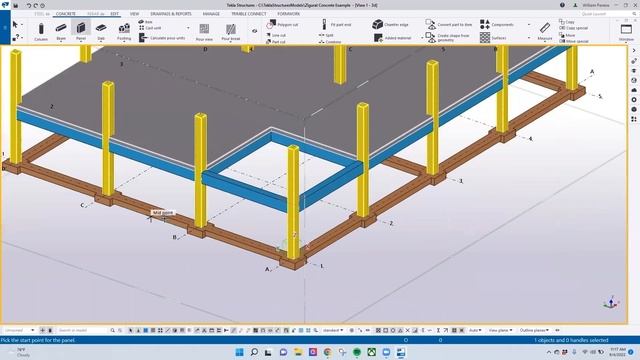Switch to the CONCRETE ribbon tab
Viewport: 640px width, 360px height.
(x=66, y=14)
